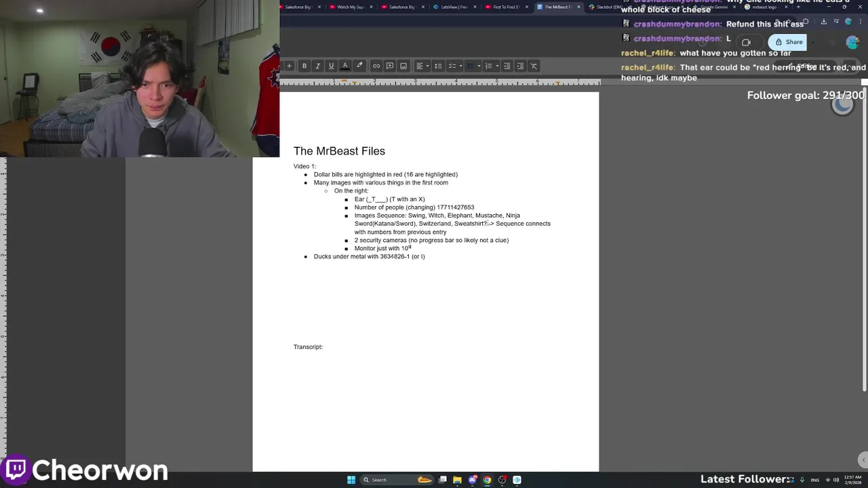Click the On the right sub-bullet
The image size is (868, 488).
coord(351,191)
